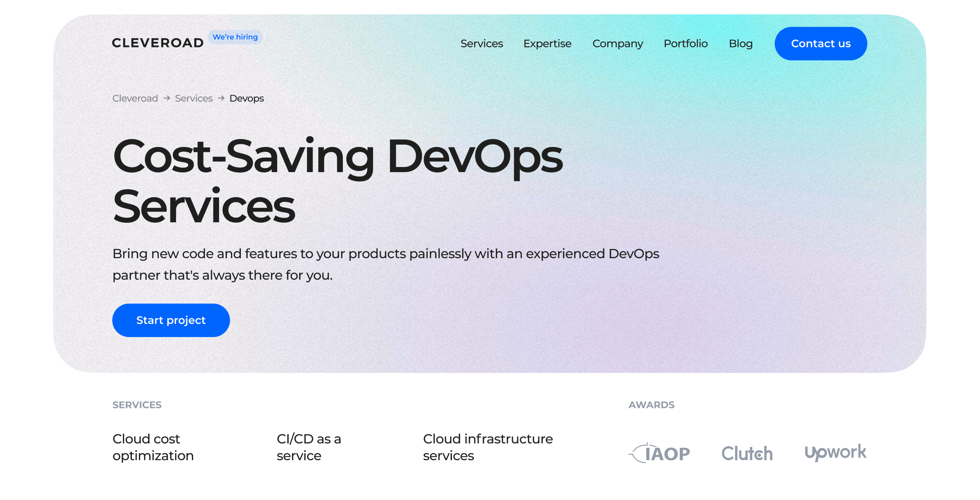The image size is (980, 500).
Task: Open Services from the breadcrumb trail
Action: pos(194,98)
